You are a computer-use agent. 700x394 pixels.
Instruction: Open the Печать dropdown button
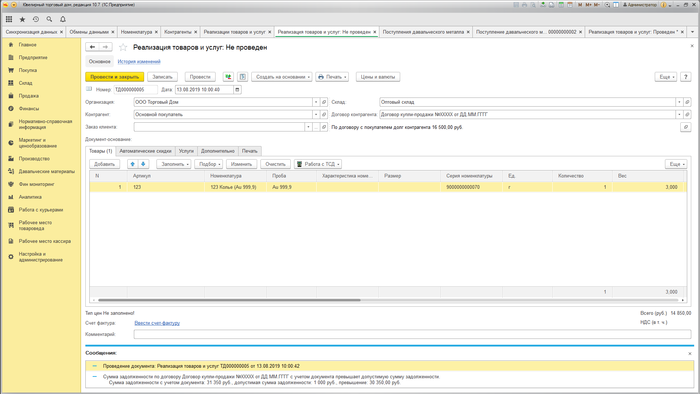pyautogui.click(x=332, y=77)
